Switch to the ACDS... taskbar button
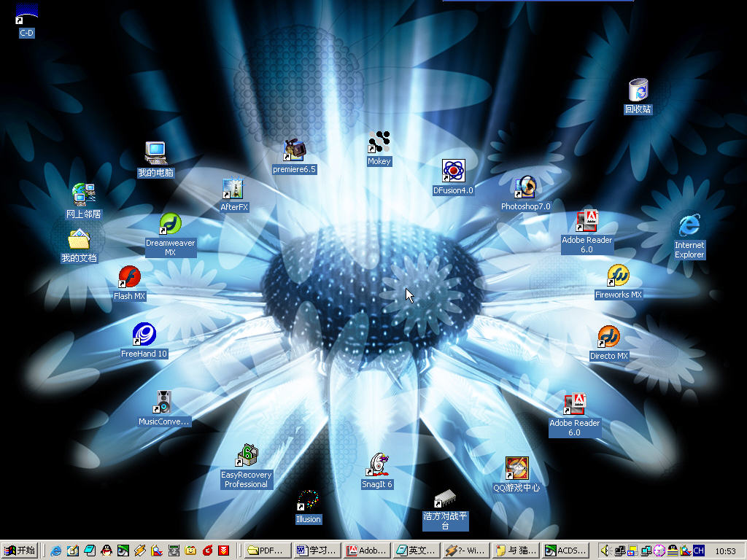Screen dimensions: 747x560 565,551
